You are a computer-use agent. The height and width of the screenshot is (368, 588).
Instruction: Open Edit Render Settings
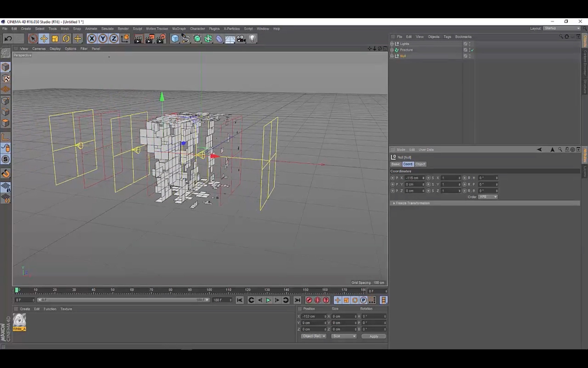tap(161, 38)
